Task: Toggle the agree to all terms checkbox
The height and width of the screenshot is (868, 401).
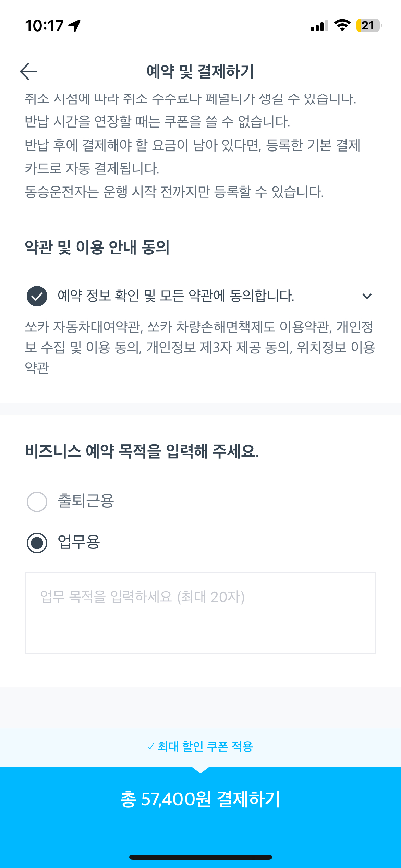Action: (37, 296)
